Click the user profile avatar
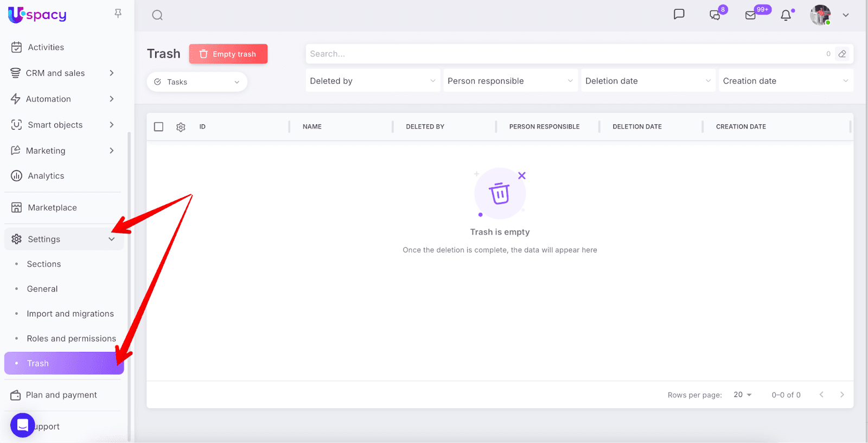 pyautogui.click(x=820, y=15)
